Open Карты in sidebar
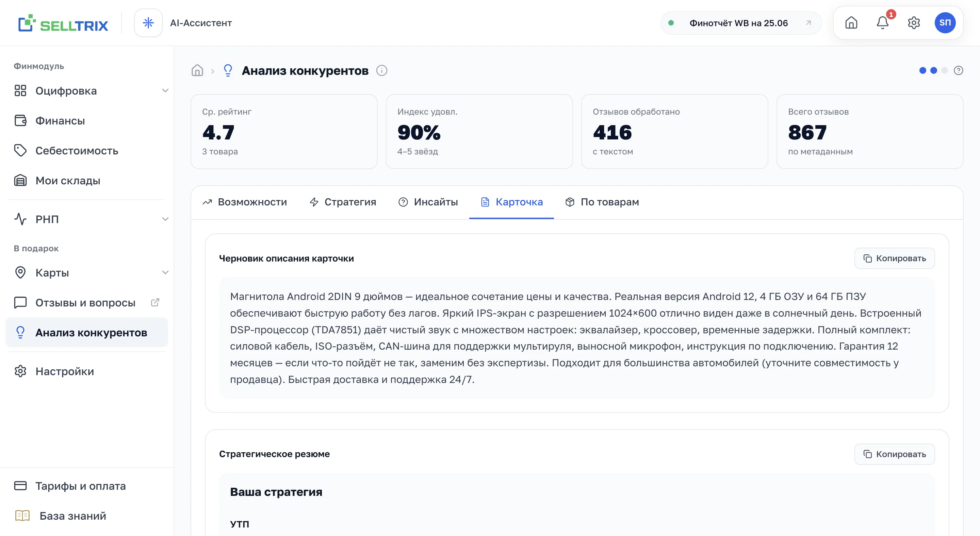The width and height of the screenshot is (980, 536). click(x=87, y=272)
